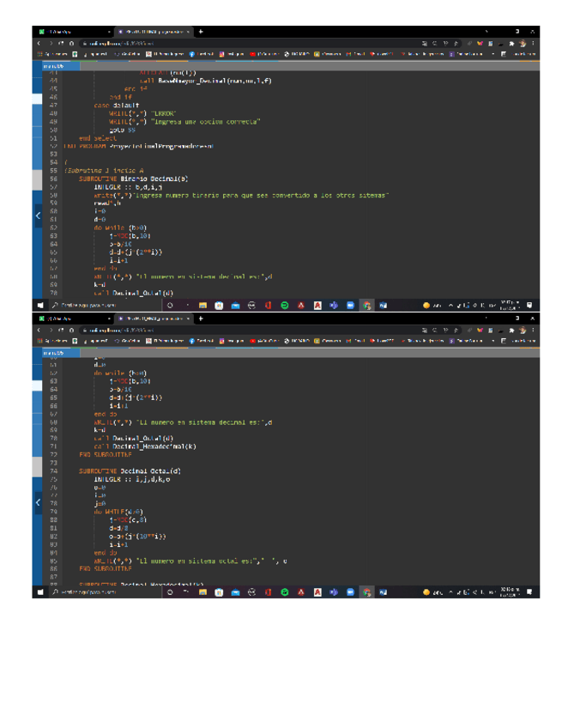
Task: Click the Windows Start button in the top screenshot
Action: 40,304
